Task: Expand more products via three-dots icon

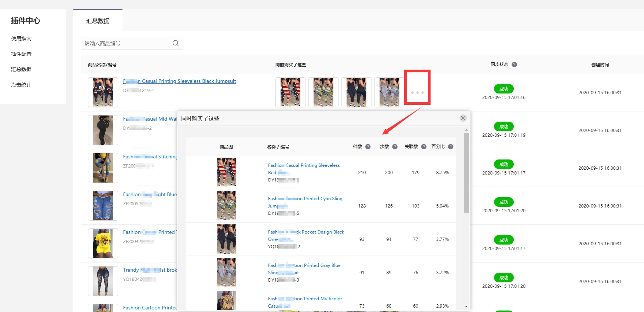Action: (417, 92)
